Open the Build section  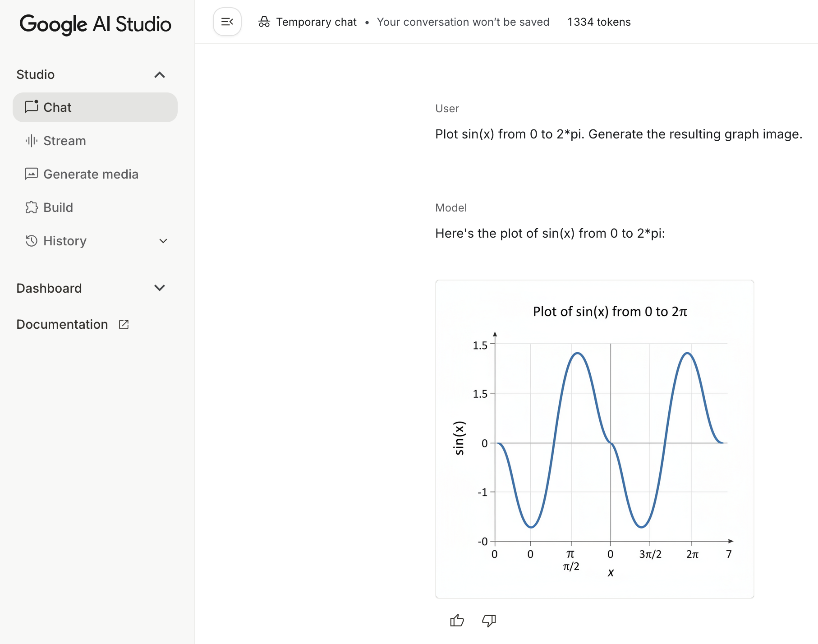58,207
